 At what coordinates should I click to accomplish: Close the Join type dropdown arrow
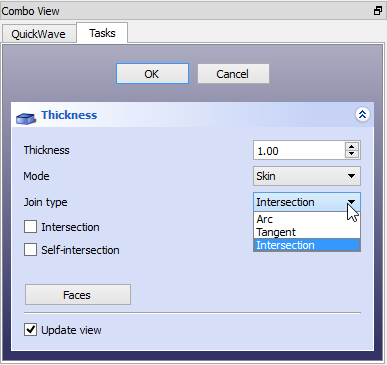coord(351,202)
